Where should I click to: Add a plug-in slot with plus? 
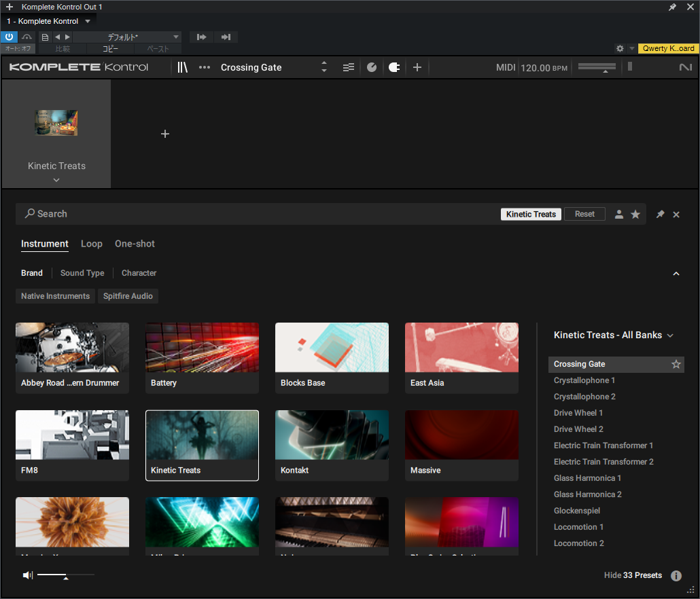pos(165,134)
